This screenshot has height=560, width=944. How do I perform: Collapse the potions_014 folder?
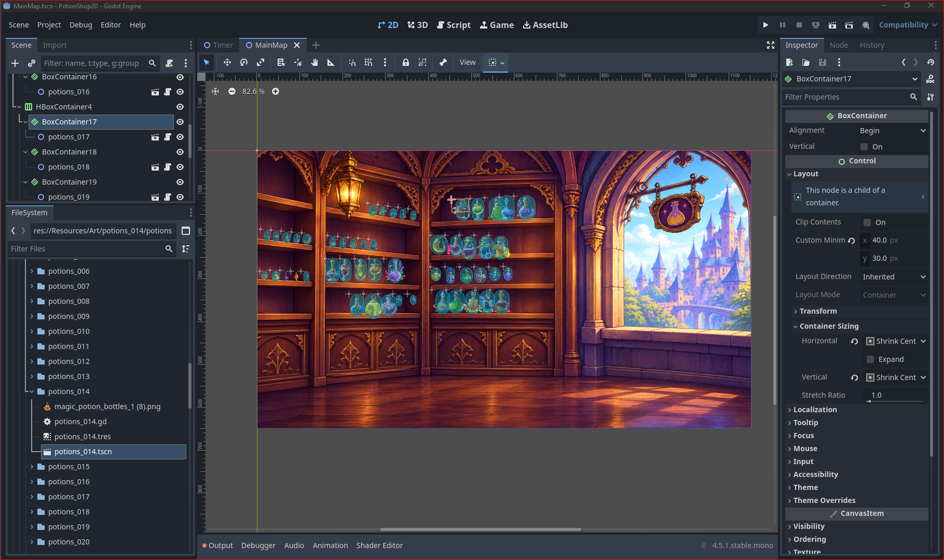[32, 391]
